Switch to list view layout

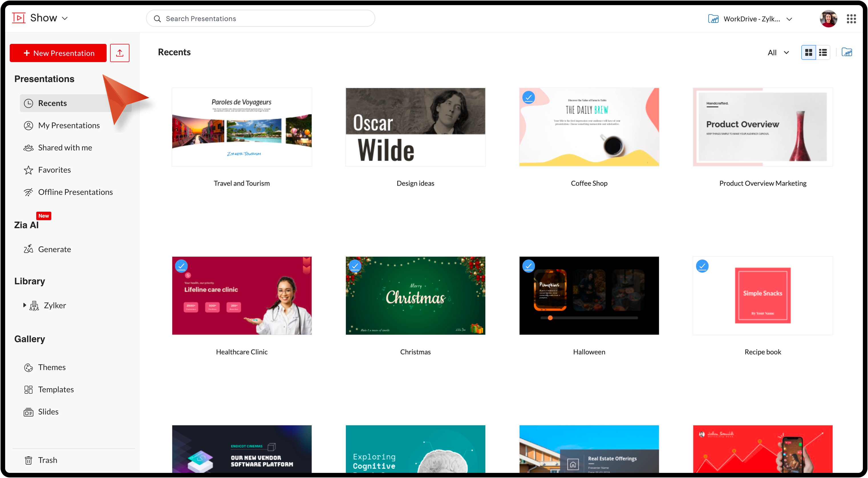click(823, 52)
